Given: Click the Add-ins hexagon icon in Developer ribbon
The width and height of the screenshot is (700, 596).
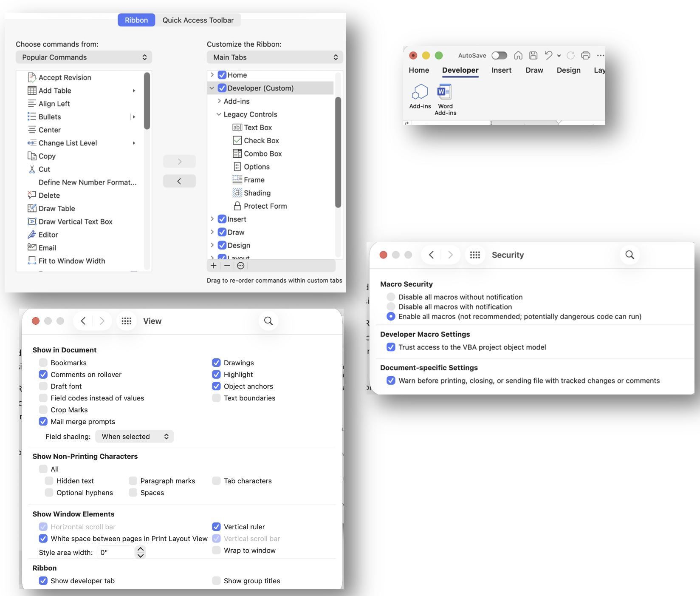Looking at the screenshot, I should pyautogui.click(x=420, y=91).
